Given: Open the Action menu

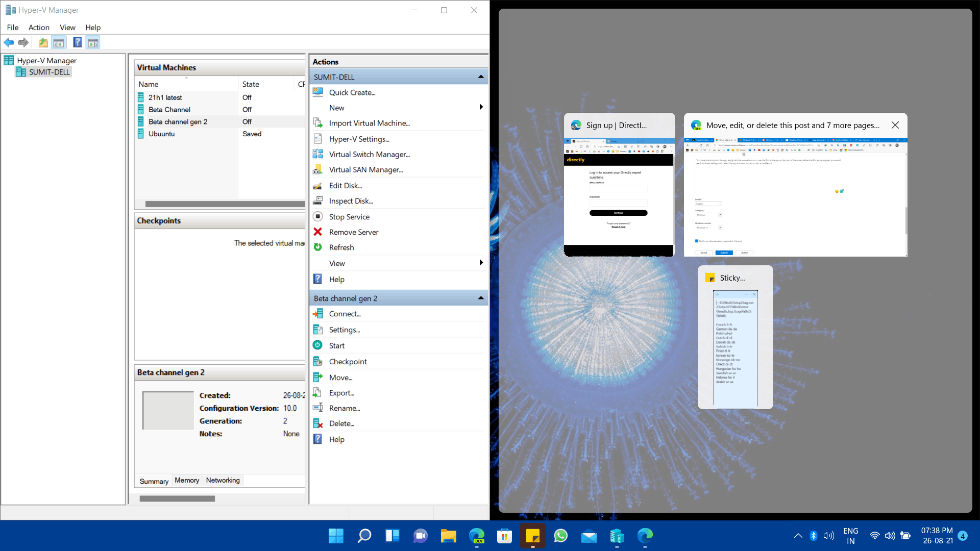Looking at the screenshot, I should (x=39, y=28).
